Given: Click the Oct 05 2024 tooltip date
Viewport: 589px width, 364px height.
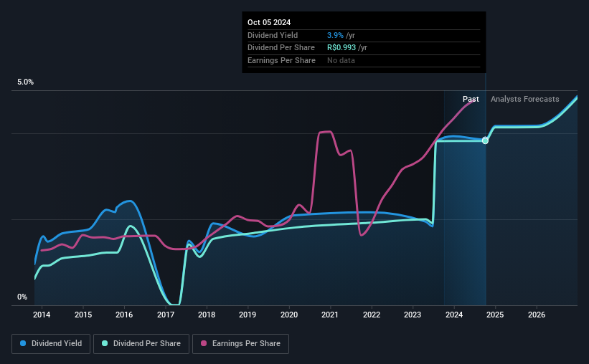Looking at the screenshot, I should [x=269, y=22].
